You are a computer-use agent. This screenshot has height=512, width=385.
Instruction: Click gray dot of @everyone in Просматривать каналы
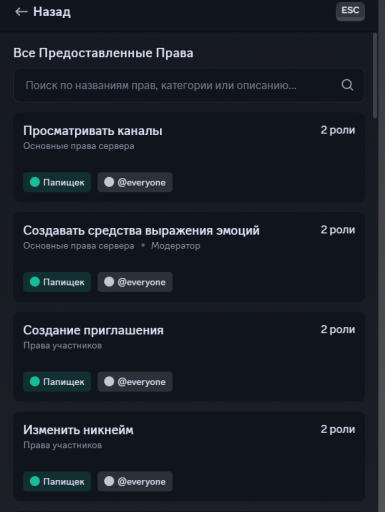coord(109,182)
